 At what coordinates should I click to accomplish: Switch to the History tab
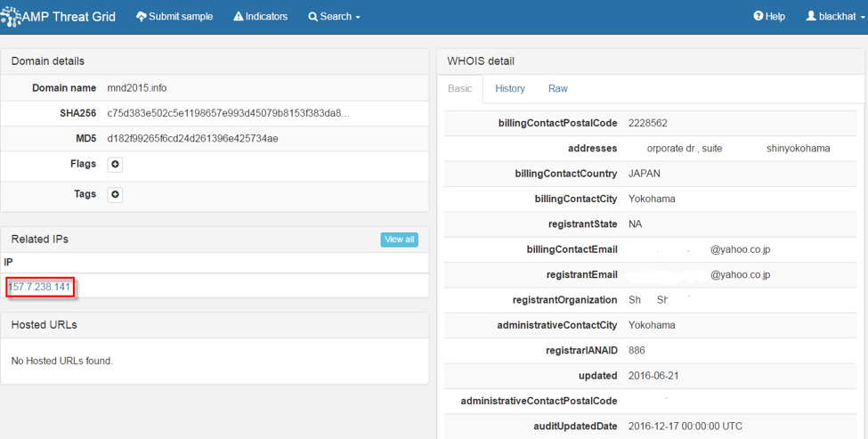[x=510, y=89]
